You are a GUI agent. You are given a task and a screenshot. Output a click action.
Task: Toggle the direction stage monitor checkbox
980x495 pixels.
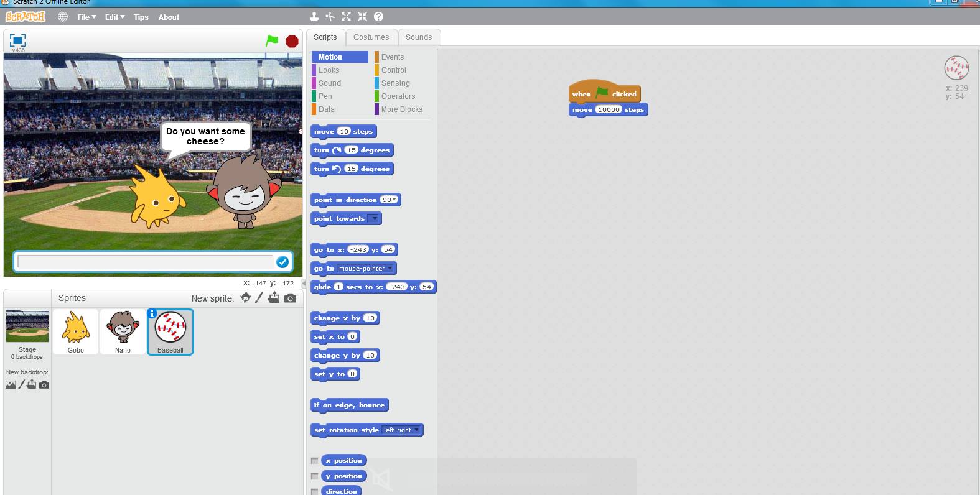(315, 491)
